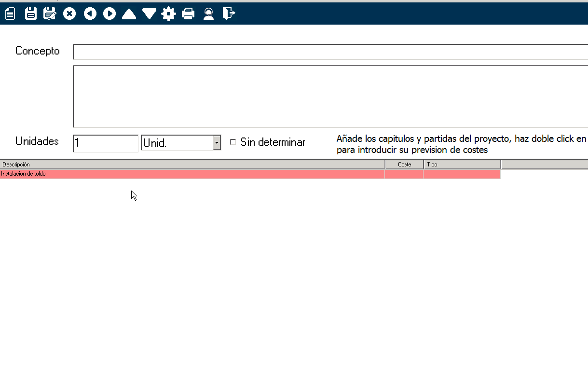Toggle the Sin determinar checkbox
The width and height of the screenshot is (588, 384).
pyautogui.click(x=233, y=142)
